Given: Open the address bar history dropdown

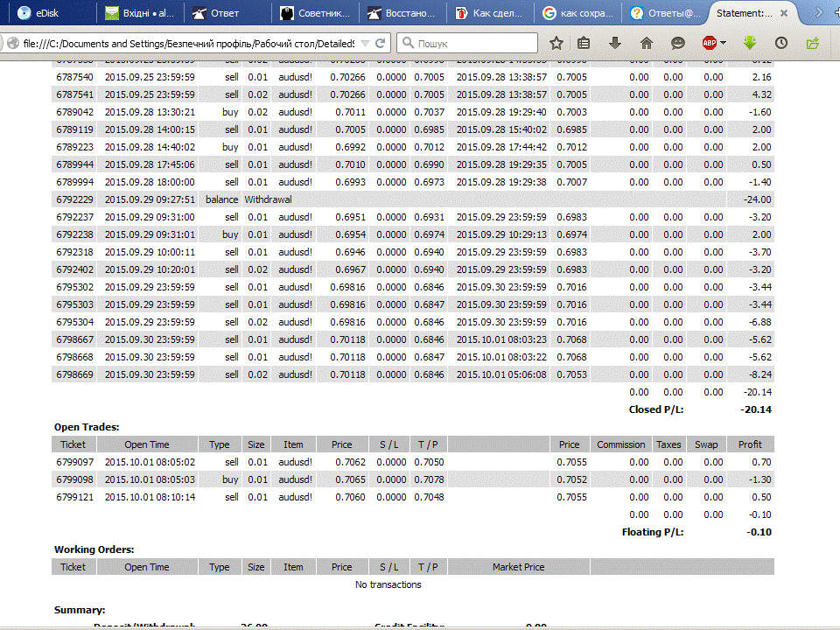Looking at the screenshot, I should pos(366,44).
